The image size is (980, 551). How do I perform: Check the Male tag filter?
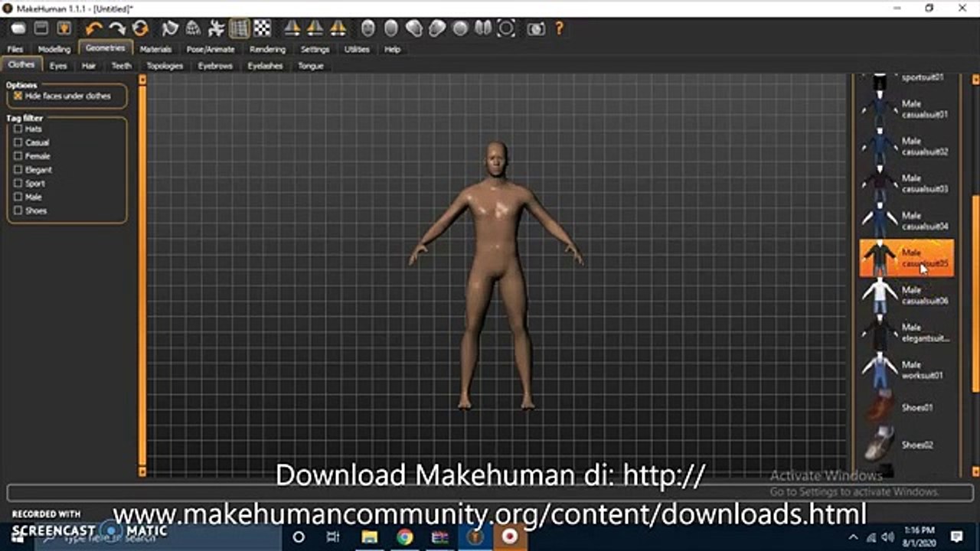[x=18, y=197]
